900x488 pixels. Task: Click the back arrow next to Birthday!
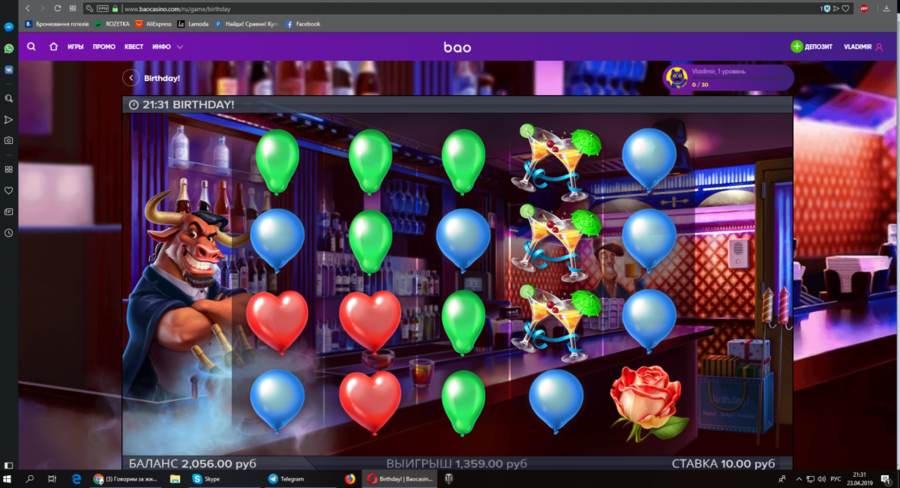pos(131,78)
